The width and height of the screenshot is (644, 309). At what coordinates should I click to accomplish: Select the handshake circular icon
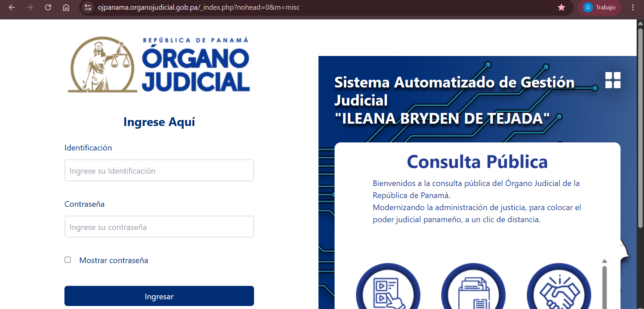pos(559,287)
